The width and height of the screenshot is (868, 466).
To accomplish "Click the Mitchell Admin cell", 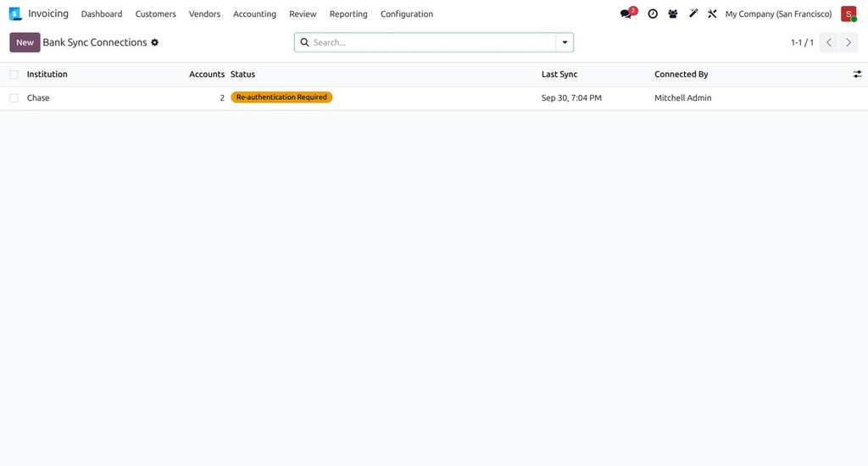I will click(x=682, y=98).
